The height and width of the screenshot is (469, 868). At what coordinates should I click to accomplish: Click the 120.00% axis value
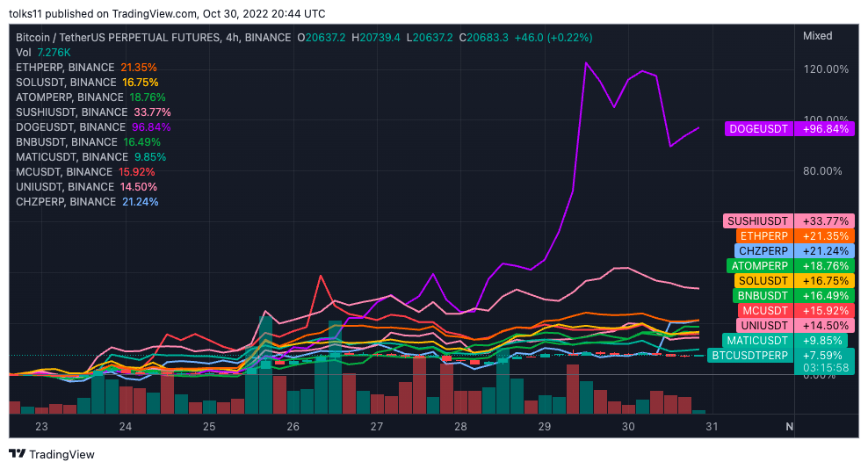[x=826, y=69]
